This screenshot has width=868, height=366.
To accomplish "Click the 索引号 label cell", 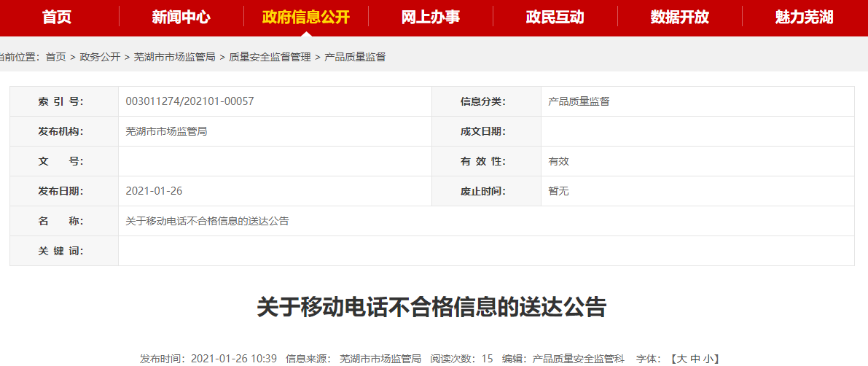I will tap(64, 101).
